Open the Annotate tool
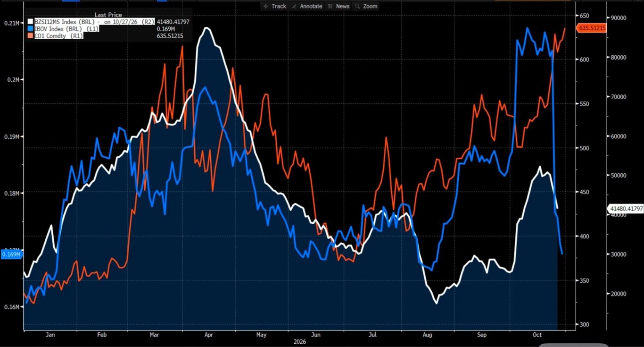Image resolution: width=644 pixels, height=347 pixels. click(307, 6)
